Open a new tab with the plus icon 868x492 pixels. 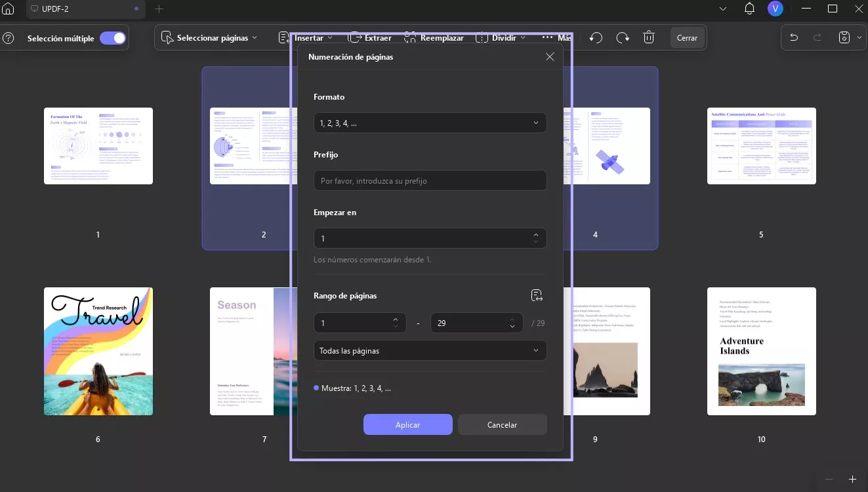(x=159, y=9)
